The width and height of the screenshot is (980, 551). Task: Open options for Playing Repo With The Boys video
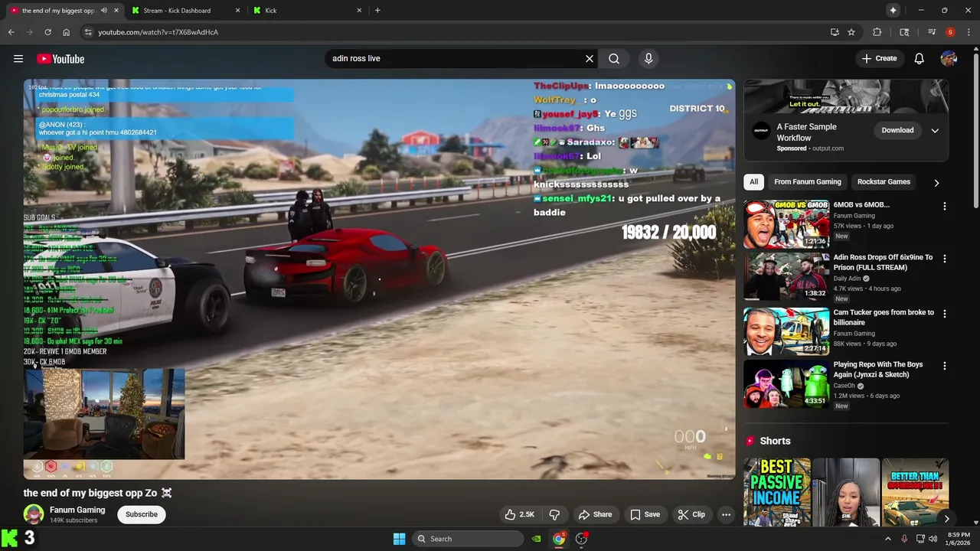click(x=944, y=366)
